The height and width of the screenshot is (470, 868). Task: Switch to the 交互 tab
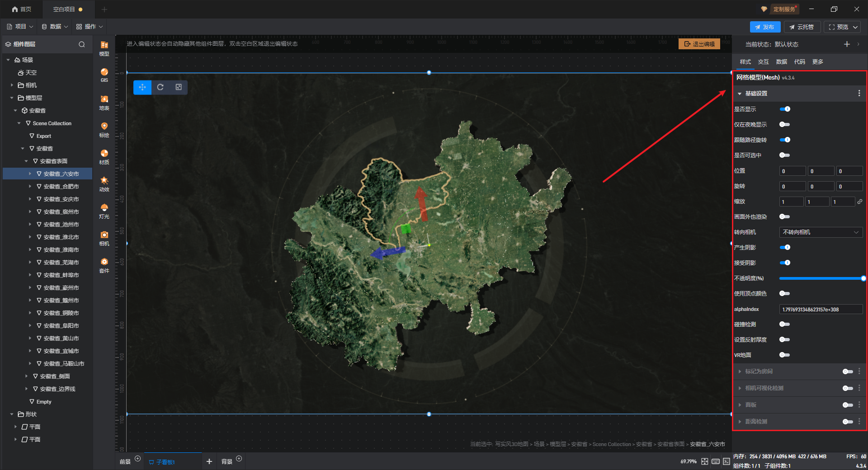pos(763,62)
